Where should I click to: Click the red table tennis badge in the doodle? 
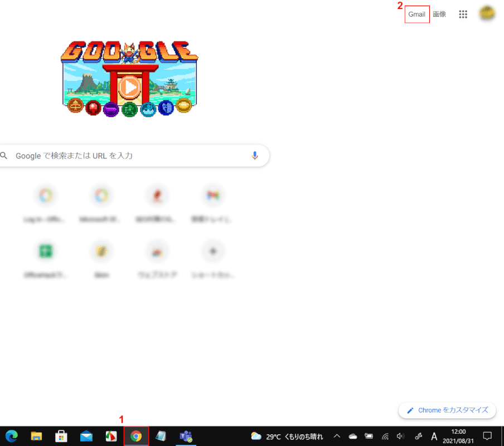point(93,108)
